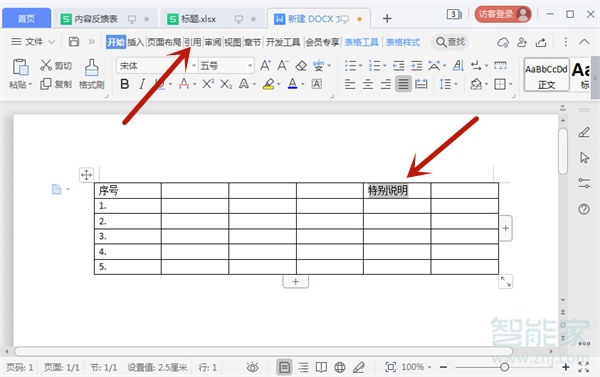Select the center alignment icon
This screenshot has width=600, height=377.
(x=368, y=84)
